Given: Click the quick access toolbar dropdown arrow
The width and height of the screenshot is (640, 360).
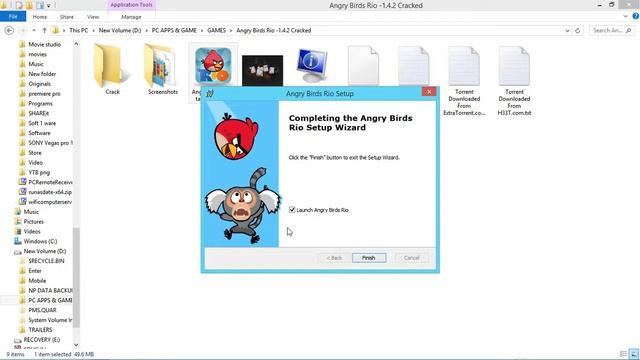Looking at the screenshot, I should pyautogui.click(x=49, y=5).
